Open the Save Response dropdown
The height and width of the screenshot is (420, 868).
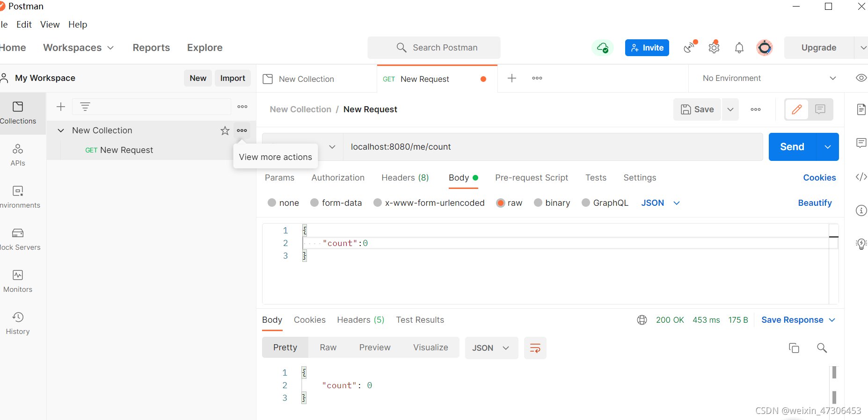pyautogui.click(x=798, y=320)
